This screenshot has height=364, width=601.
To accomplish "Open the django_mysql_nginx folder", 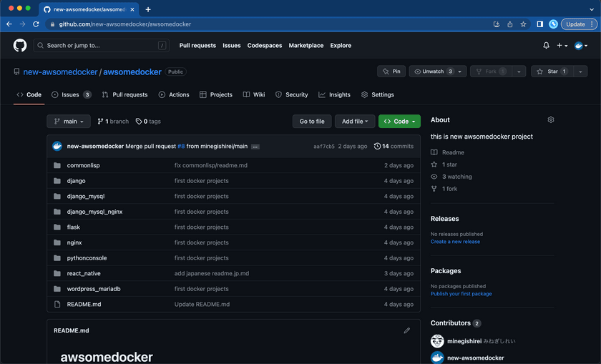I will [x=94, y=212].
